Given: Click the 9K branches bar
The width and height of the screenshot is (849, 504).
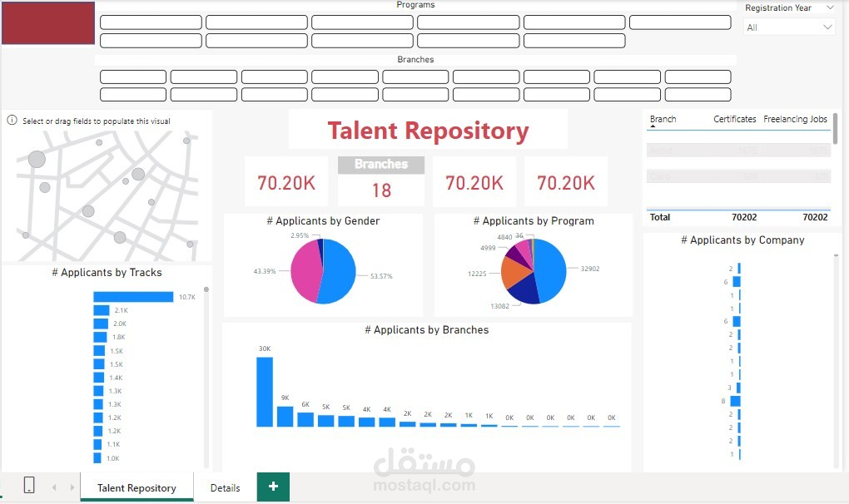Looking at the screenshot, I should pos(285,417).
